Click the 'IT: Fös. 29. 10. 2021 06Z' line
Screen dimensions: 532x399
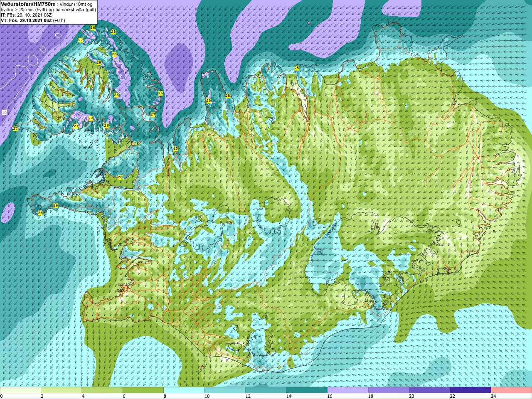26,15
